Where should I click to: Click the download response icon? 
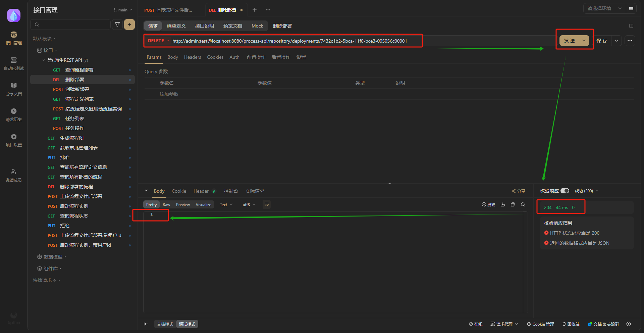[x=503, y=204]
